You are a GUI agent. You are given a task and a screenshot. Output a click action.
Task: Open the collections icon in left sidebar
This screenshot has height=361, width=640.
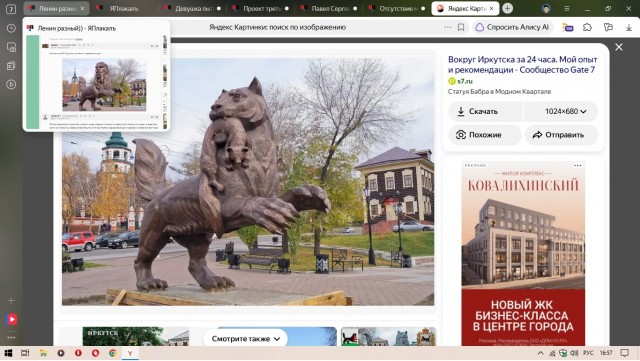tap(11, 66)
